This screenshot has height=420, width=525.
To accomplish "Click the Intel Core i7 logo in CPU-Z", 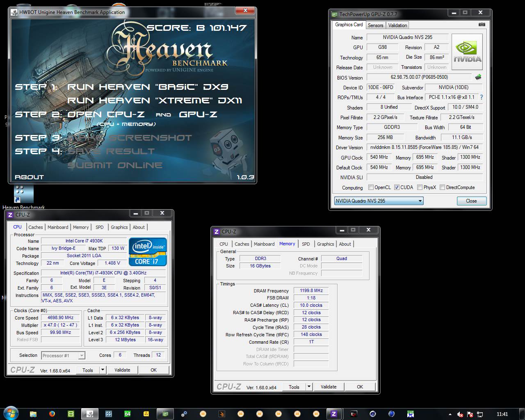I will coord(148,252).
